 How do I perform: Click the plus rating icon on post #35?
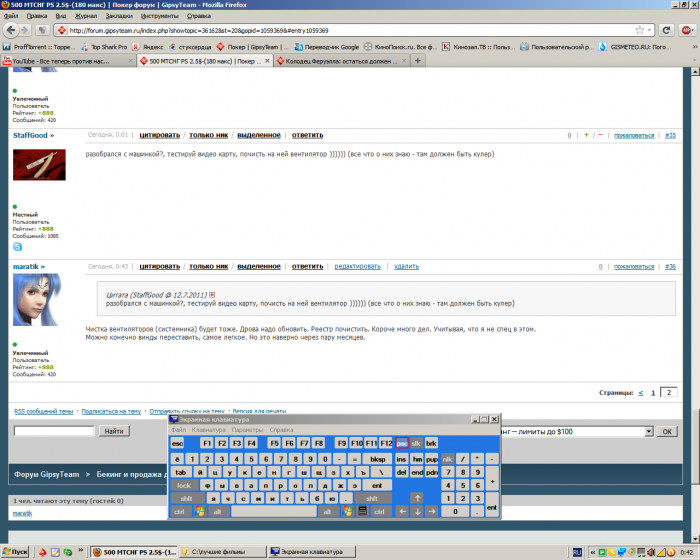[586, 135]
